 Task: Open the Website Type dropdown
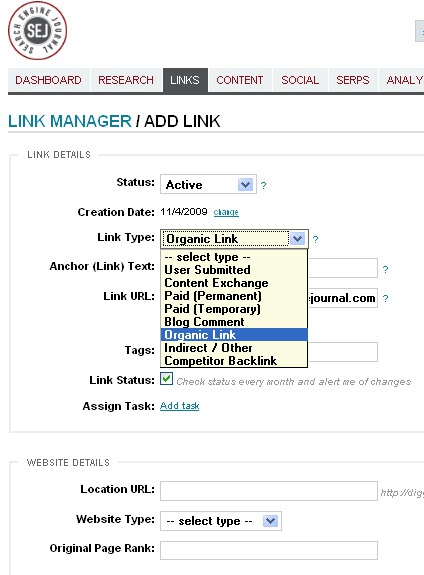click(221, 521)
